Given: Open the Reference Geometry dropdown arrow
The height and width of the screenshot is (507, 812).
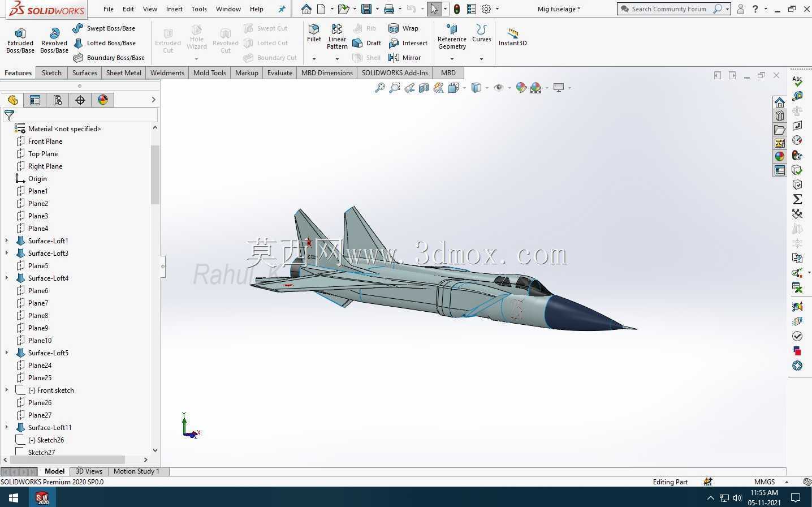Looking at the screenshot, I should click(452, 59).
